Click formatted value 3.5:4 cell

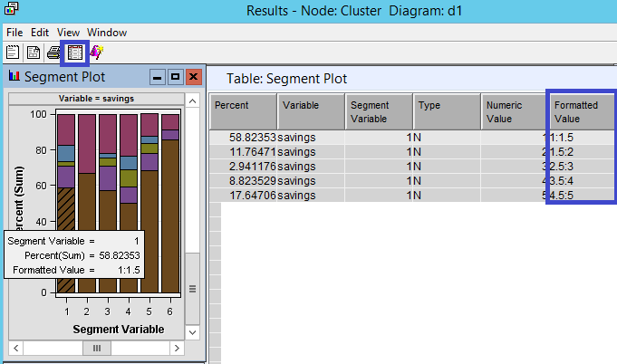[x=582, y=181]
